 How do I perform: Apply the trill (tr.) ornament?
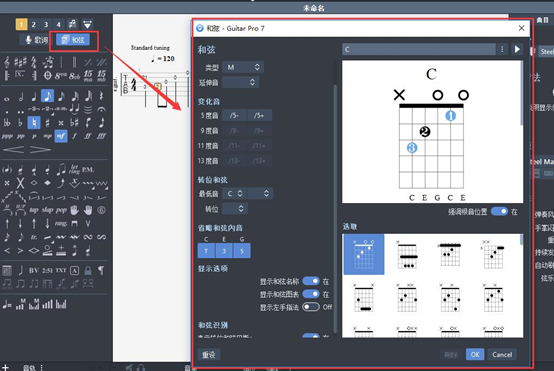tap(34, 237)
